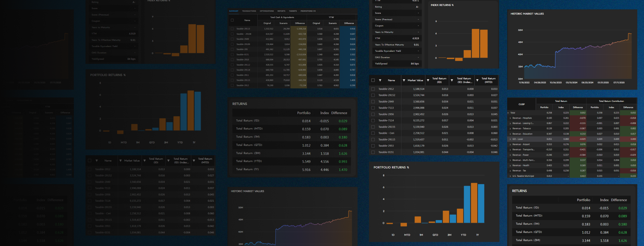The width and height of the screenshot is (644, 246).
Task: Click the Market Value filter icon in the dimmed left table
Action: pyautogui.click(x=120, y=161)
